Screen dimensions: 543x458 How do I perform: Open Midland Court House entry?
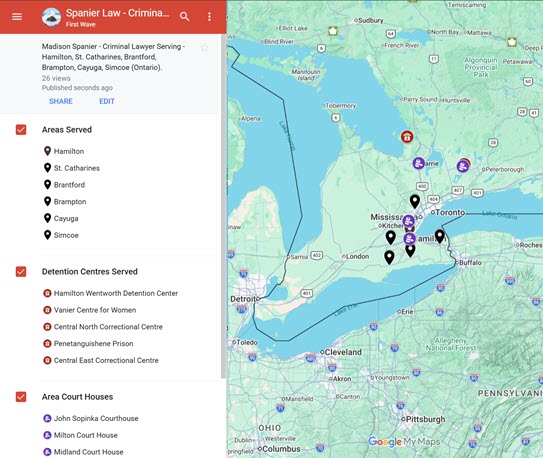click(83, 452)
